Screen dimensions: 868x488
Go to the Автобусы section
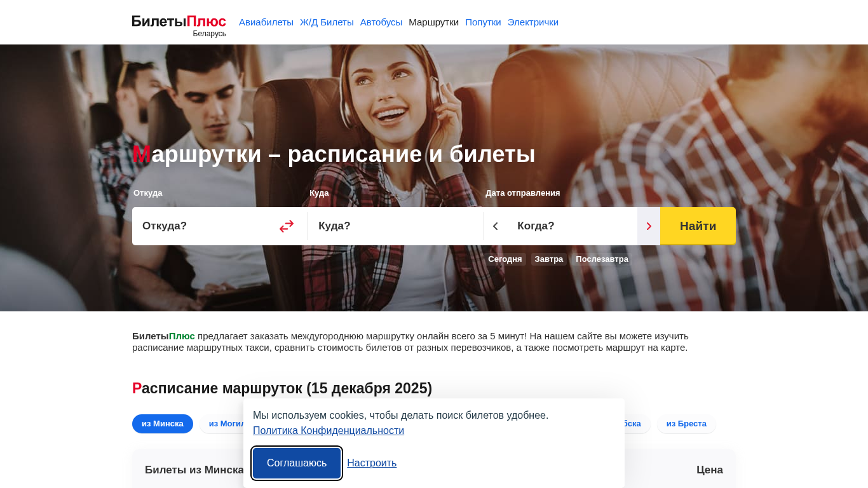381,22
